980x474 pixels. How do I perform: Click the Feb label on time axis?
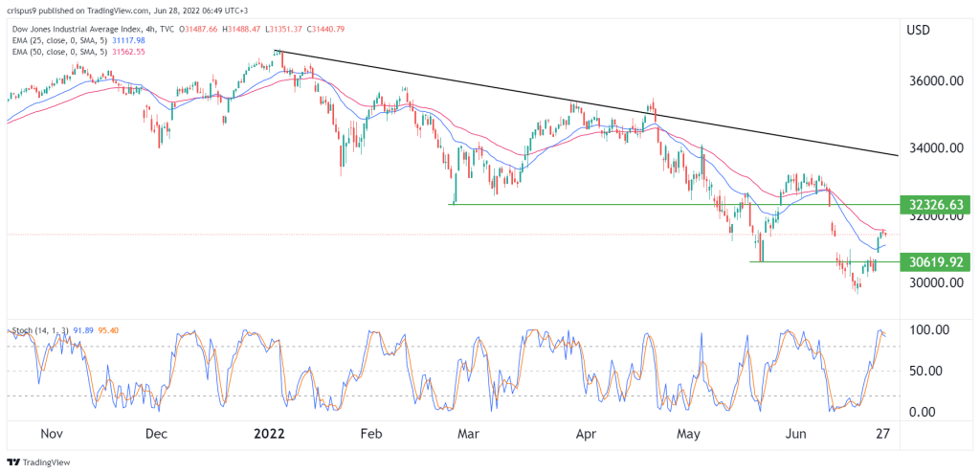(371, 434)
